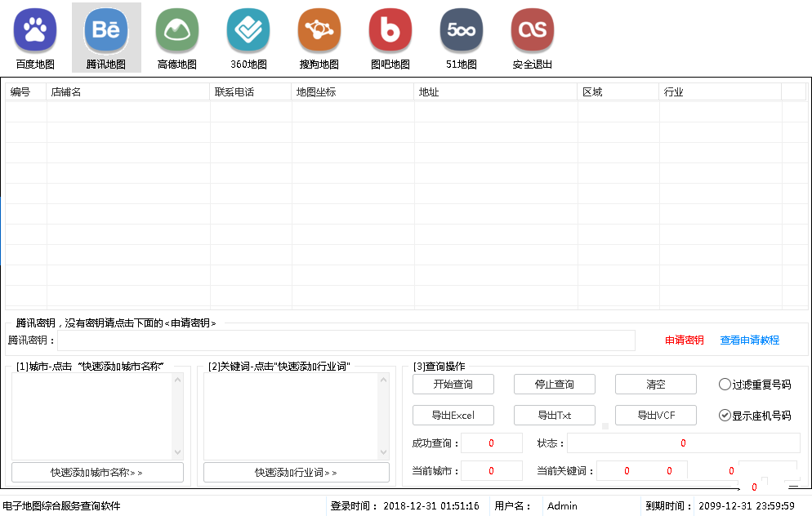Click the city list scroll up arrow
Image resolution: width=812 pixels, height=516 pixels.
177,380
